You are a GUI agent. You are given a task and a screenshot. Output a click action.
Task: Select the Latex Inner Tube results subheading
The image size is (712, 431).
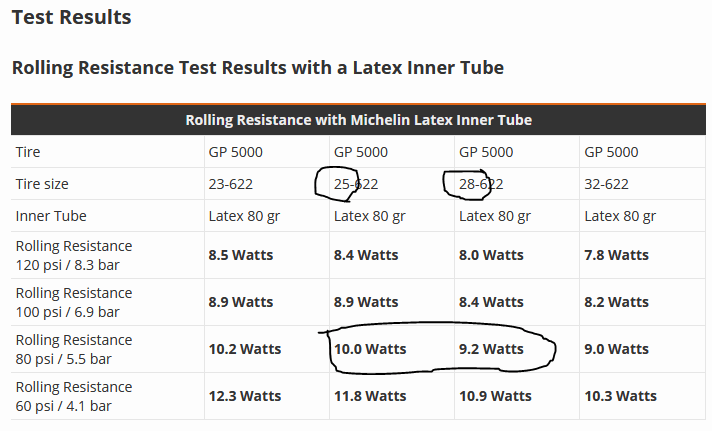point(257,68)
